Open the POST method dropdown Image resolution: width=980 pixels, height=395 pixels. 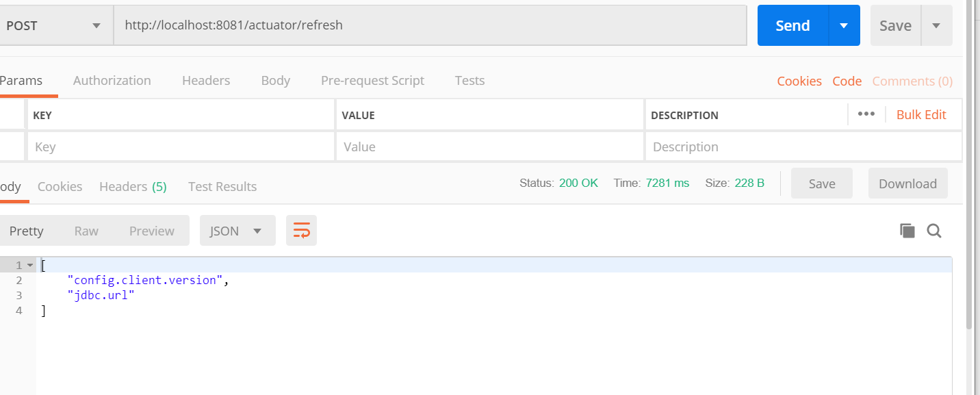tap(55, 25)
